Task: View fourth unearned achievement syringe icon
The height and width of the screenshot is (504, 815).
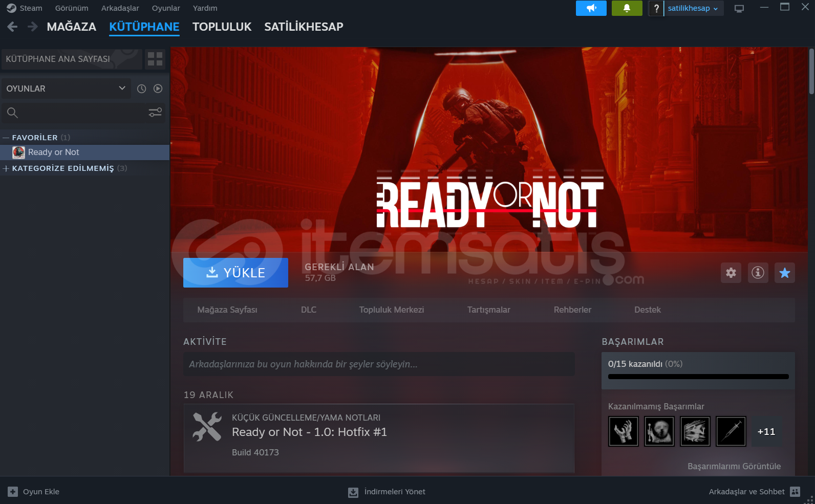Action: coord(731,431)
